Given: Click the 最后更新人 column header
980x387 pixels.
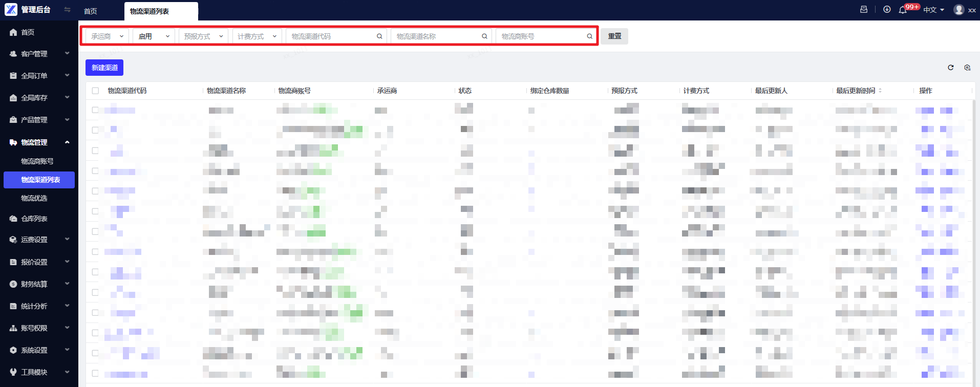Looking at the screenshot, I should [x=771, y=91].
